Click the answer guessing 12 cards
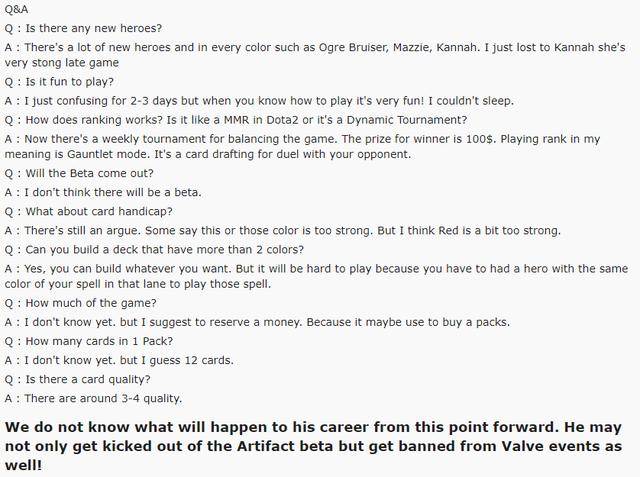Screen dimensions: 640x477 tap(119, 360)
